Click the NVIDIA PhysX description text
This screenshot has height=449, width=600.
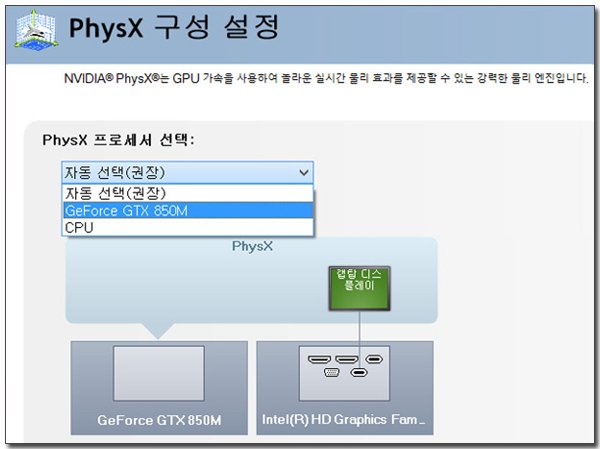[320, 78]
